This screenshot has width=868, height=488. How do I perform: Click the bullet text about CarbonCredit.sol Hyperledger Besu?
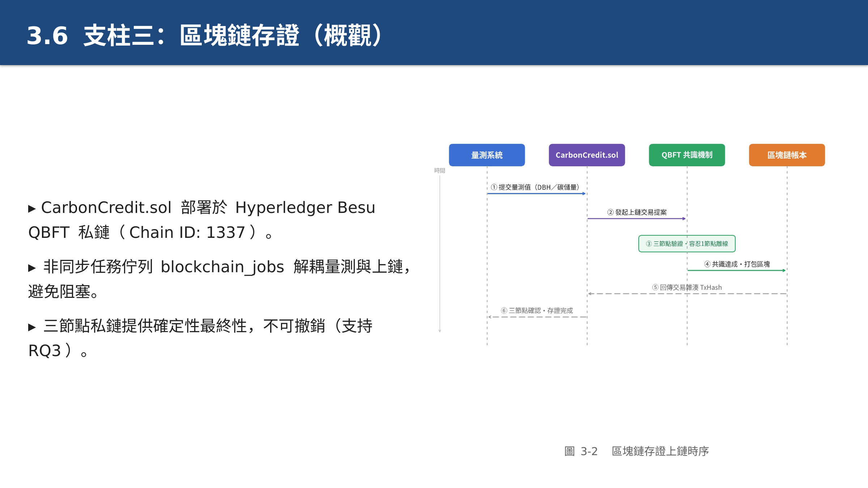(202, 208)
